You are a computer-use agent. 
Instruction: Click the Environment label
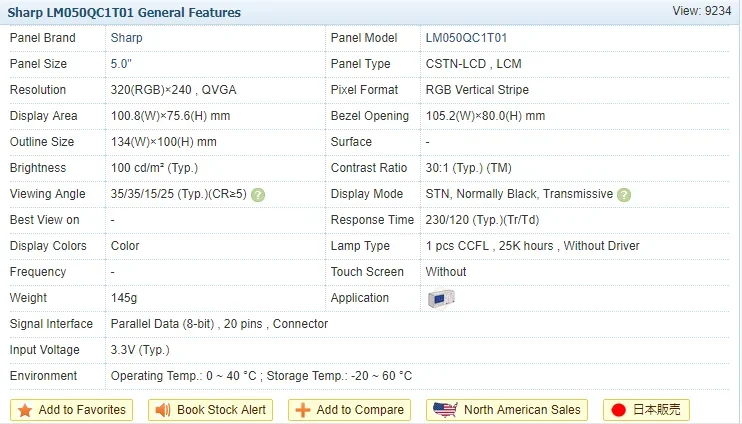coord(44,376)
